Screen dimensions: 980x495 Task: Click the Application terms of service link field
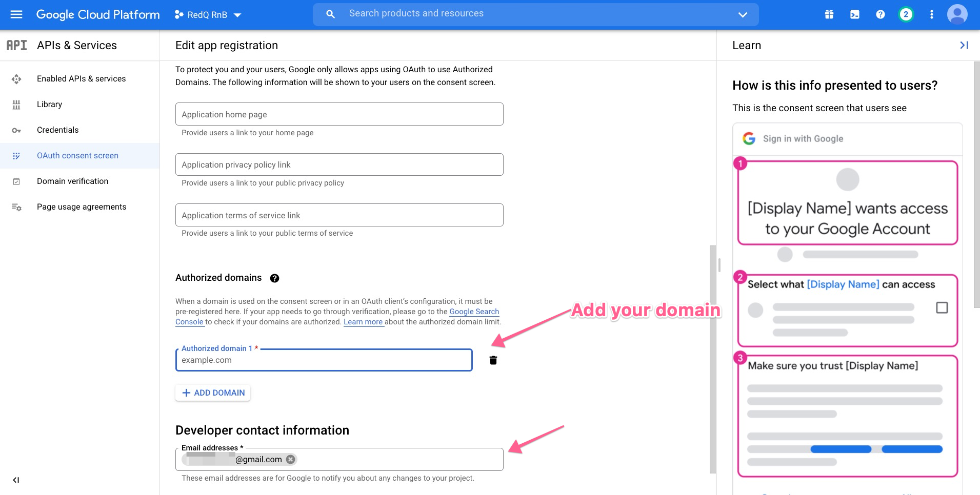339,215
